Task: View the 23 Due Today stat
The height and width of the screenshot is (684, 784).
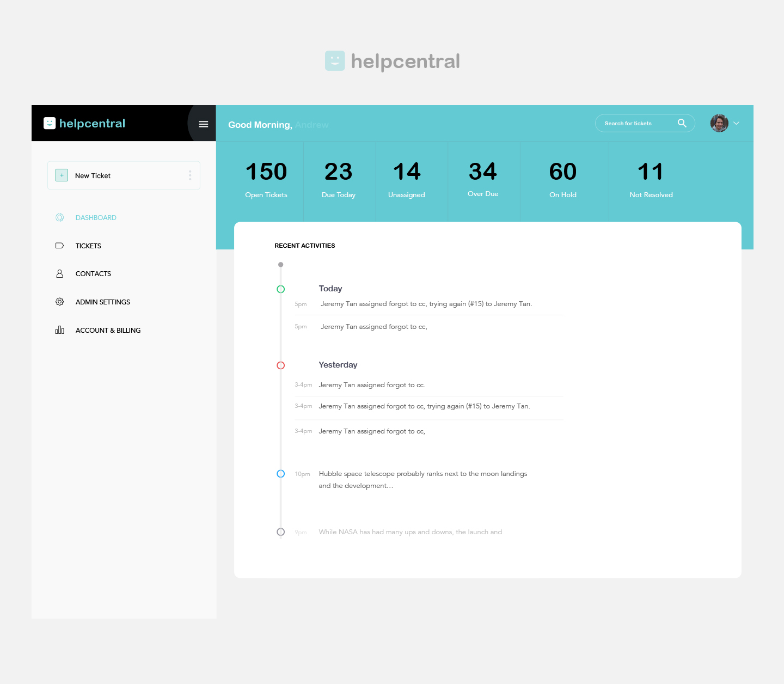Action: [339, 180]
